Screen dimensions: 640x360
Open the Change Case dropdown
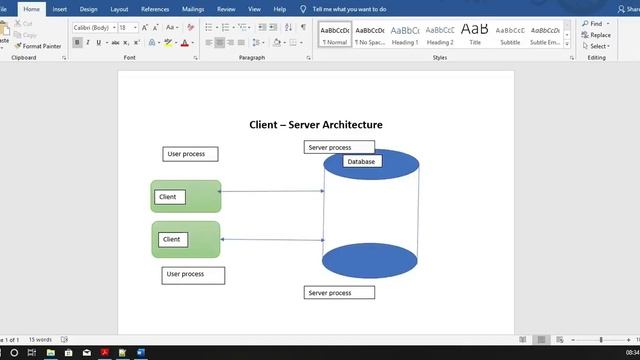pos(172,28)
